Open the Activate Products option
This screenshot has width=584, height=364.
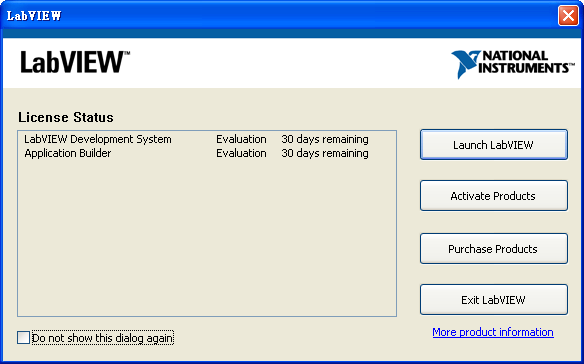(494, 196)
